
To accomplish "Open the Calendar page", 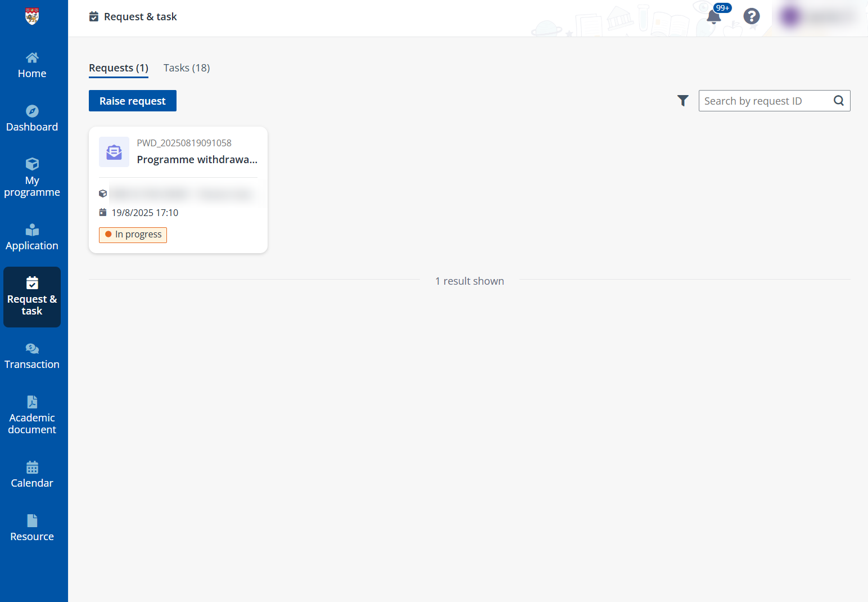I will [x=32, y=475].
